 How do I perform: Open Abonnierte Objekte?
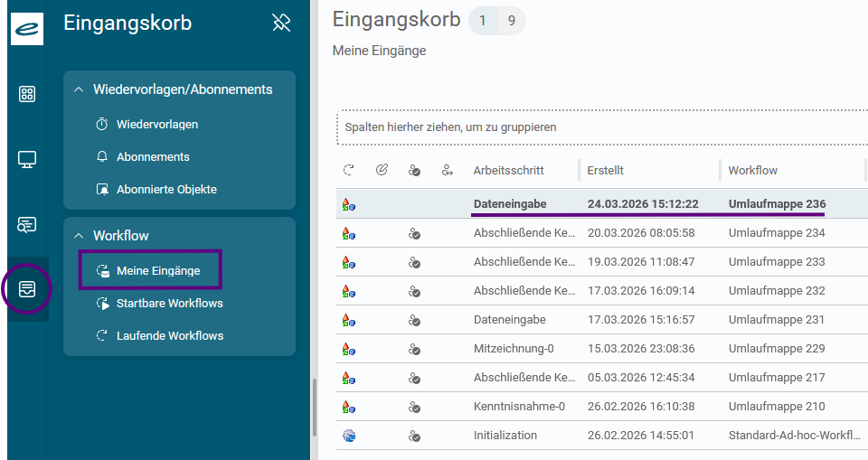[166, 189]
